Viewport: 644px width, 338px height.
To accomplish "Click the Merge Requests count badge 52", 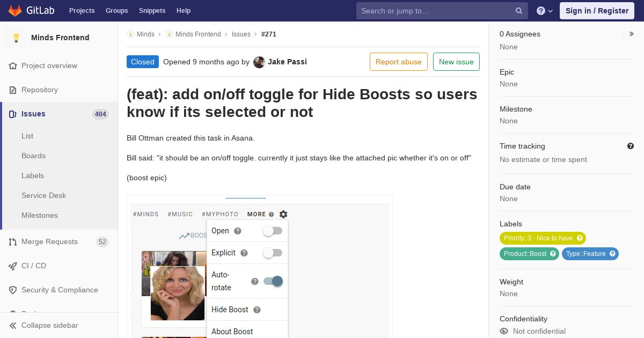I will tap(103, 241).
